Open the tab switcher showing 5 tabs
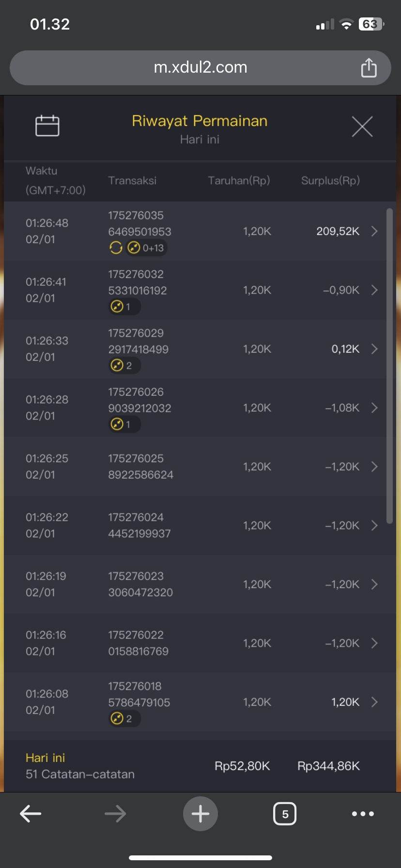This screenshot has width=401, height=868. point(285,813)
